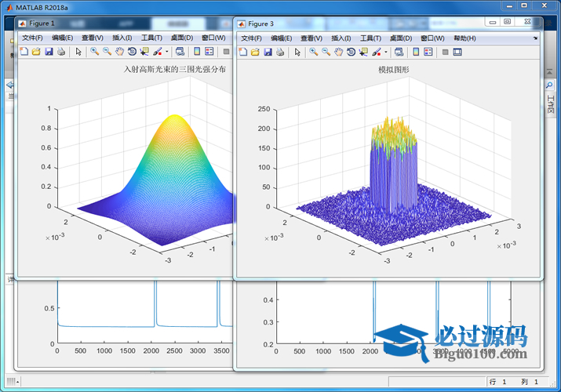Click the zoom out magnifier in Figure 1

107,52
